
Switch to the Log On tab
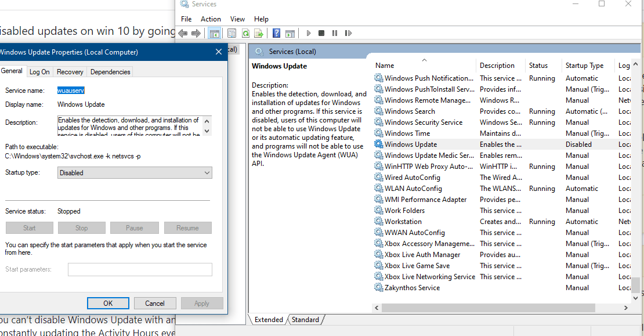tap(39, 72)
